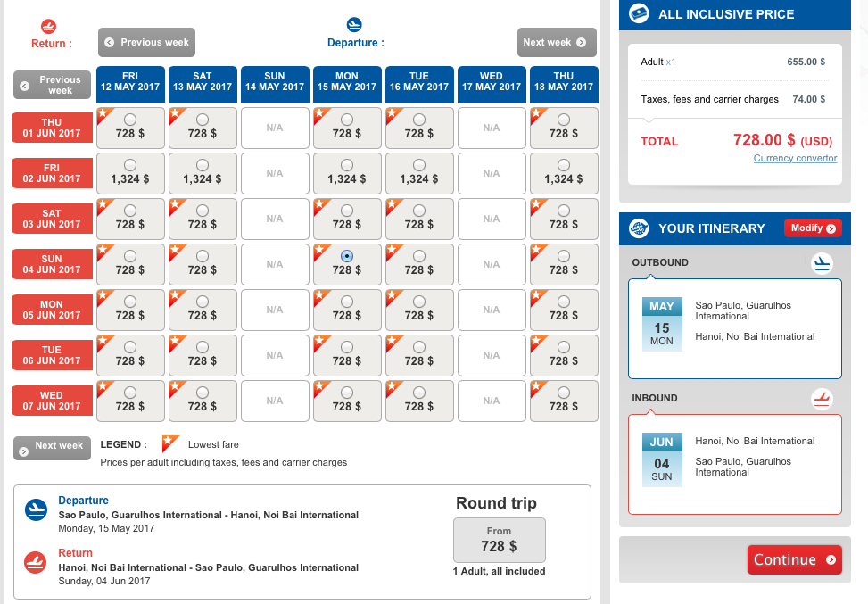Go to Previous week of departures
This screenshot has width=868, height=604.
[x=146, y=42]
